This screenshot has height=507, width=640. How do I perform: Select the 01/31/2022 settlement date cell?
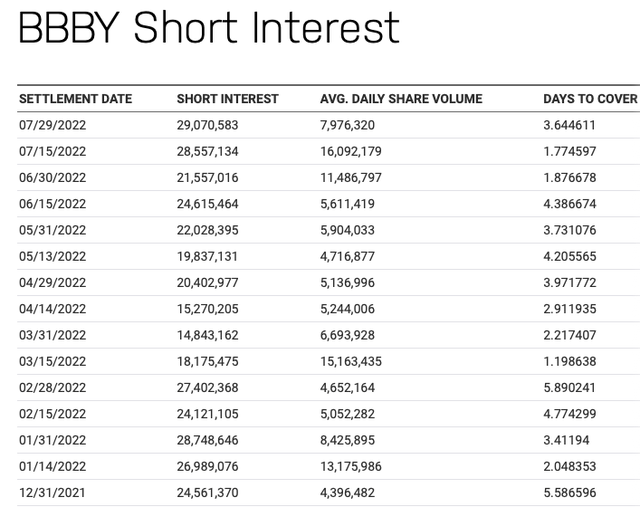tap(53, 438)
